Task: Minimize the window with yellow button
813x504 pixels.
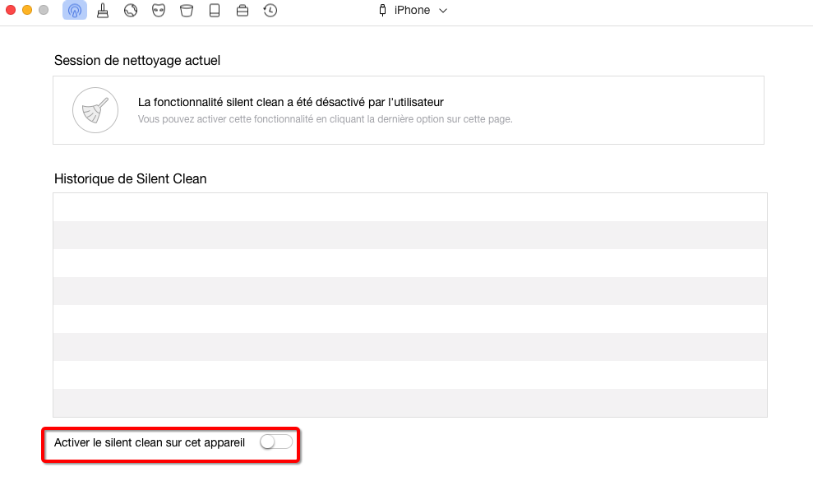Action: (27, 10)
